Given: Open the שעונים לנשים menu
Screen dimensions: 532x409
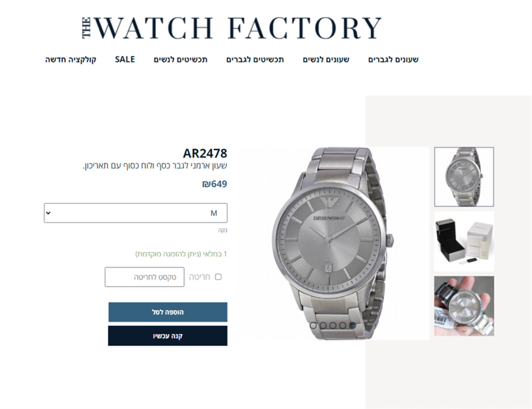Looking at the screenshot, I should point(326,59).
